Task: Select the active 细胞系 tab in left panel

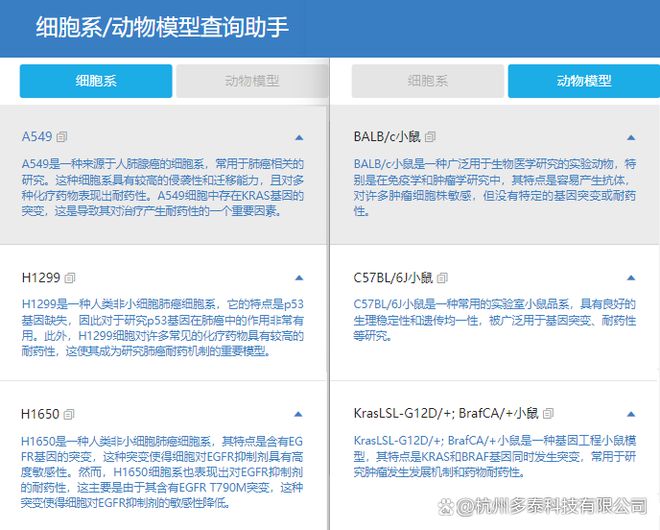Action: pyautogui.click(x=96, y=81)
